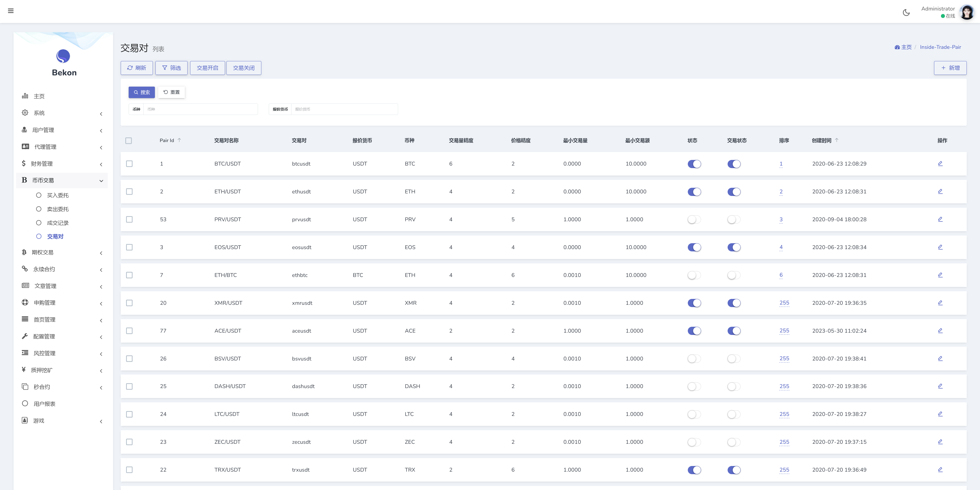Click the Bekon logo icon
The height and width of the screenshot is (490, 980).
tap(63, 56)
